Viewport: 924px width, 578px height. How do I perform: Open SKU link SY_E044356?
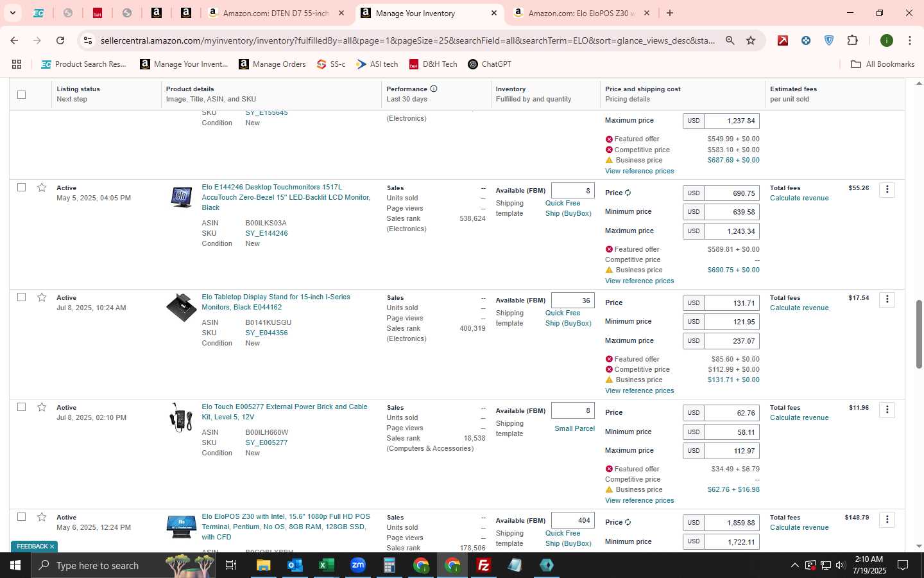(266, 333)
